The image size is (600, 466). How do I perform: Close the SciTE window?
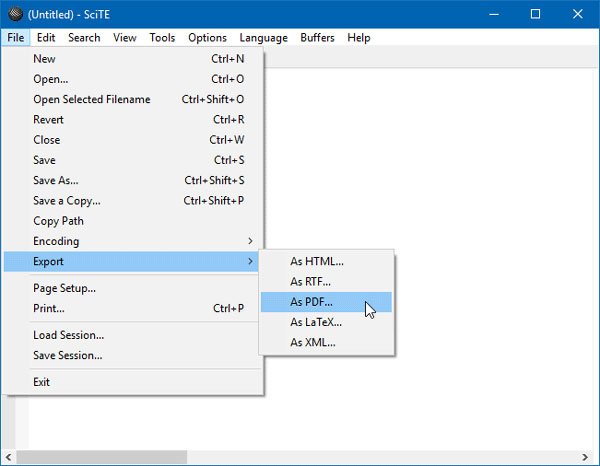[577, 14]
